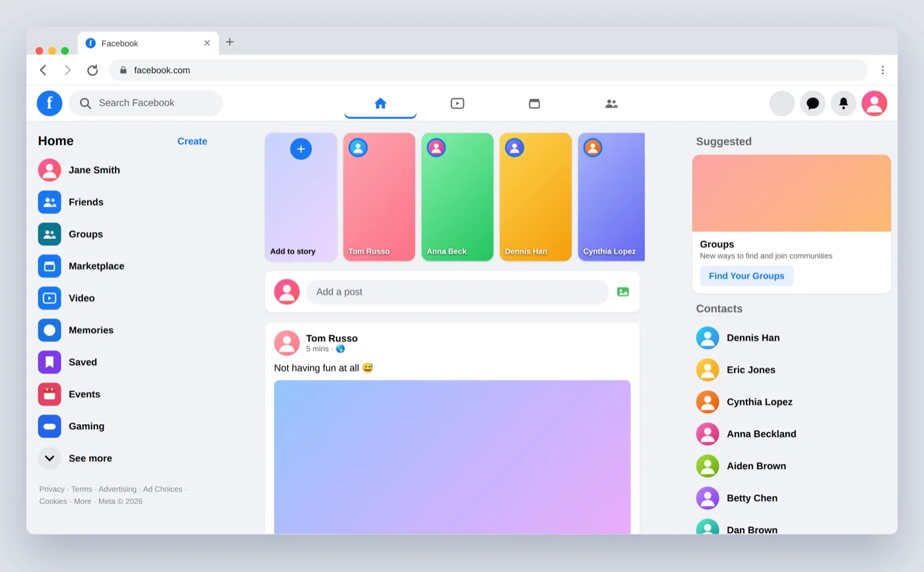Click the More footer link

[x=82, y=501]
